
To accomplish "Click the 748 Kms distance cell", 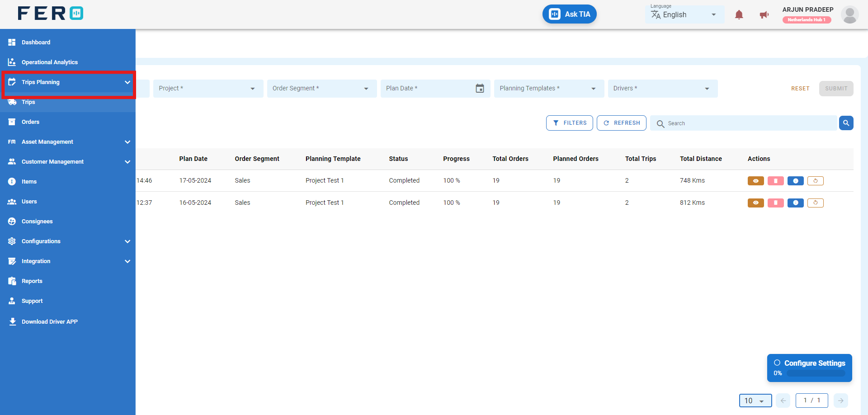I will point(692,180).
